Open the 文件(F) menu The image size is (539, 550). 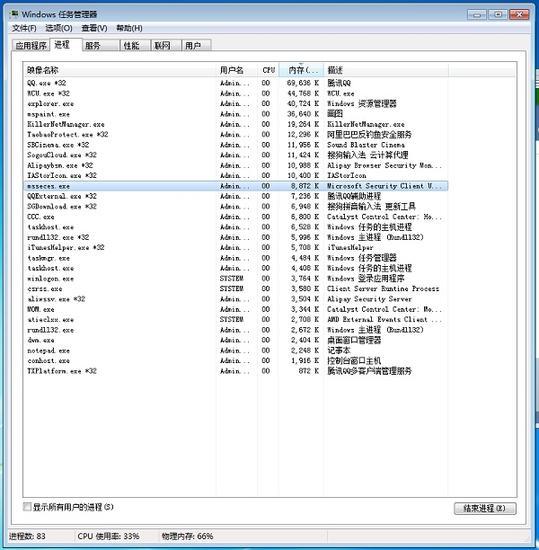click(x=24, y=28)
